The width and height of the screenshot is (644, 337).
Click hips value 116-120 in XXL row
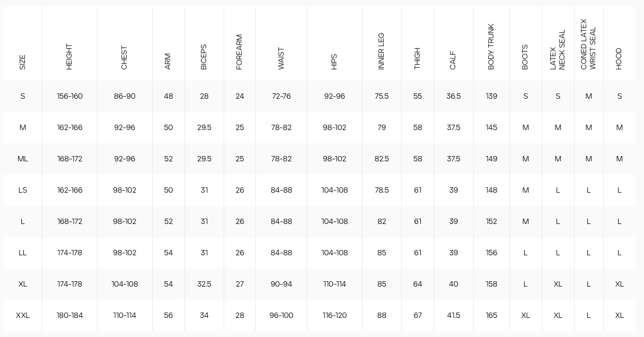click(x=334, y=315)
